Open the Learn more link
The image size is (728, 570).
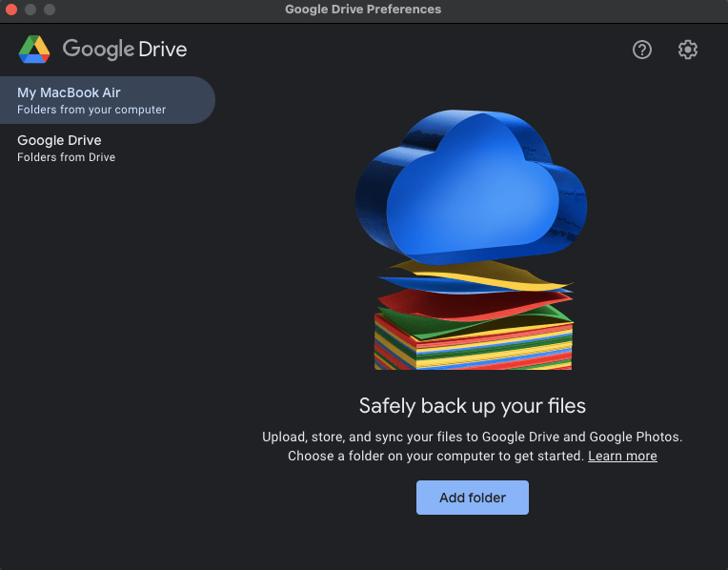click(622, 456)
